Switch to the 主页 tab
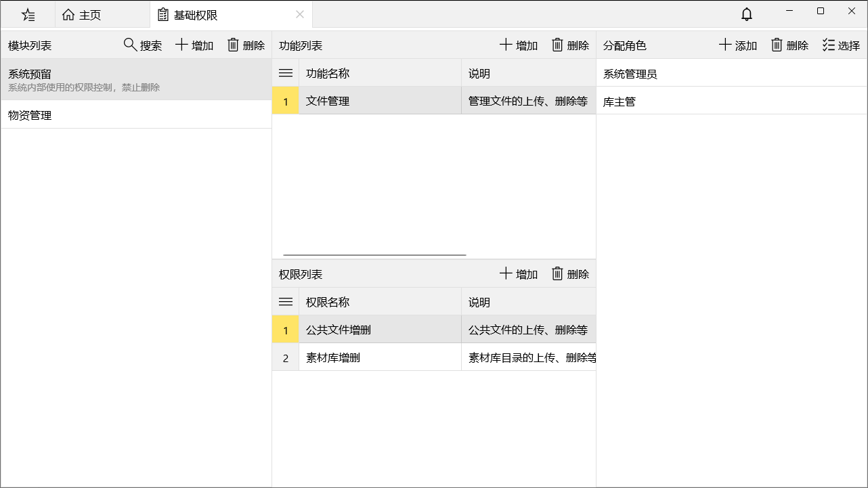 [x=81, y=14]
